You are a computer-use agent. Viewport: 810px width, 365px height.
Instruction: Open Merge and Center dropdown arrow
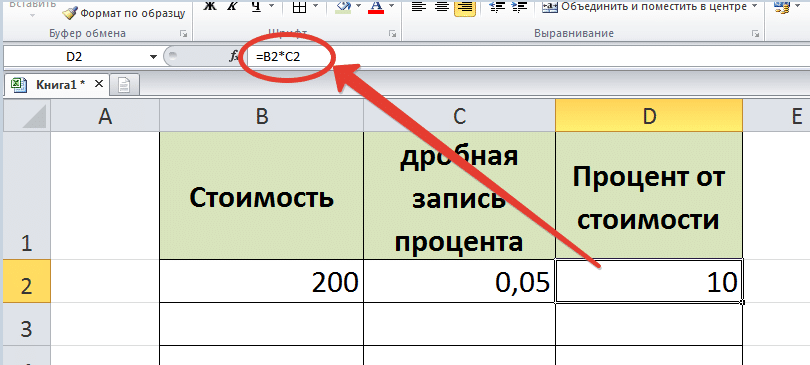click(x=755, y=6)
